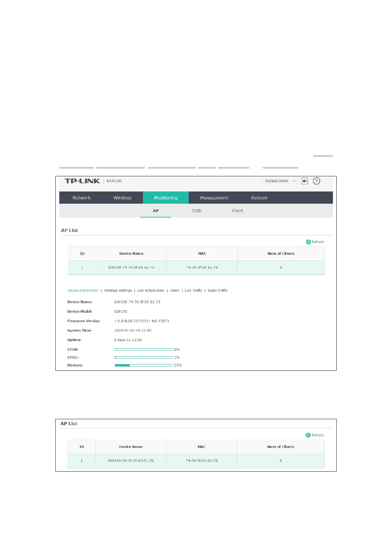
Task: Click Device Name header in the standalone AP List figure
Action: tap(131, 447)
